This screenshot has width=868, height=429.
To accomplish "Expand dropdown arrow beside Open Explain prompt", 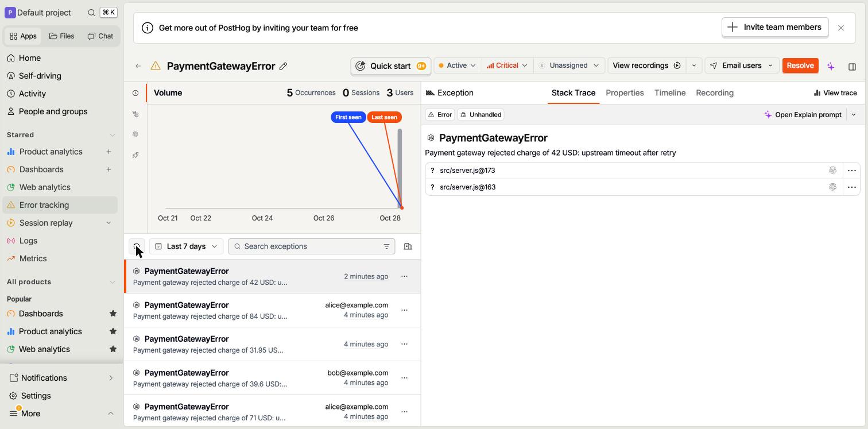I will 854,115.
